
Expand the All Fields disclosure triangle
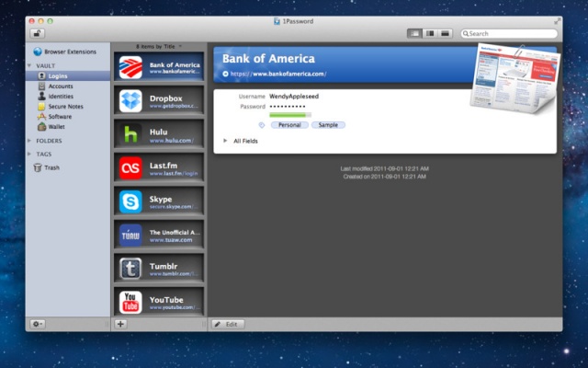coord(226,141)
